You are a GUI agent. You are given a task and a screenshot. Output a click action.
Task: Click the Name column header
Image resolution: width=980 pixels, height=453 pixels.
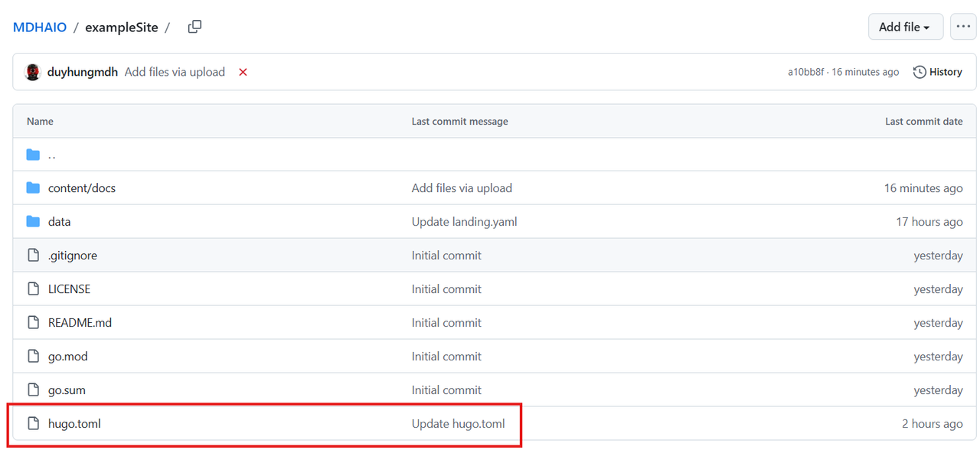[40, 122]
